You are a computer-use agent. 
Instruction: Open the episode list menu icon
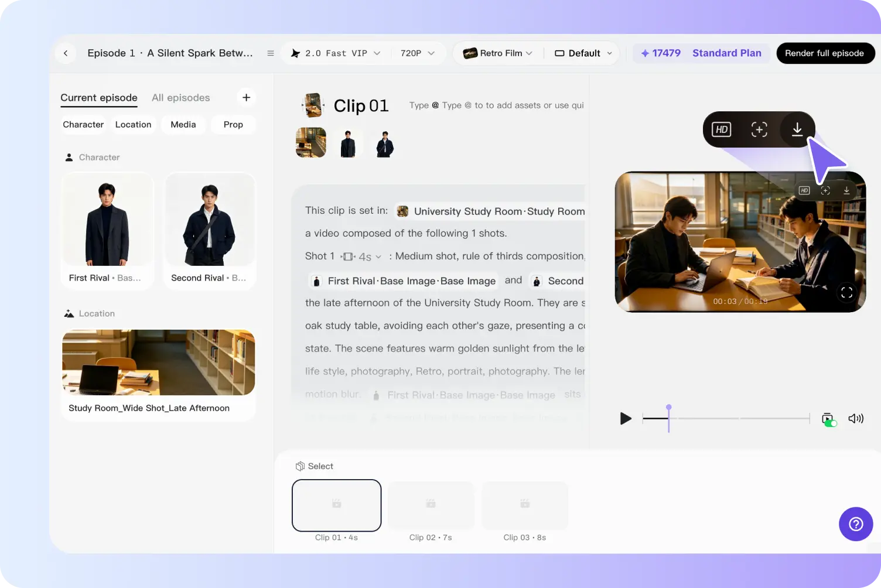tap(271, 53)
